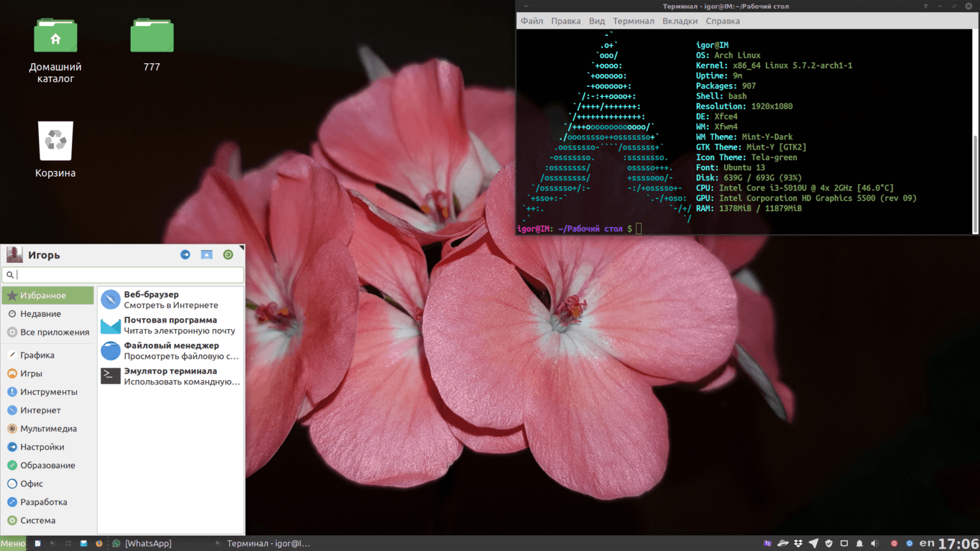
Task: Open the Образование category
Action: tap(48, 466)
